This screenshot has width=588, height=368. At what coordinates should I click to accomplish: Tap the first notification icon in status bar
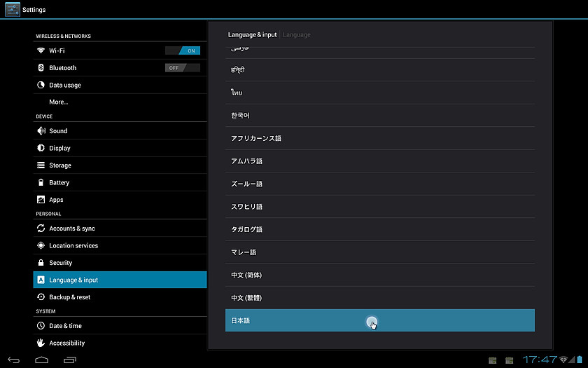click(493, 360)
